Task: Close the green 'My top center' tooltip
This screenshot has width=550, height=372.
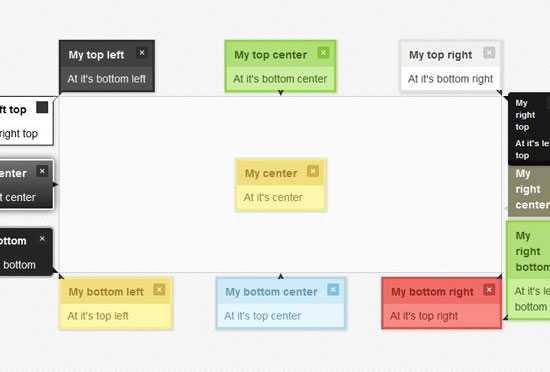Action: pos(323,53)
